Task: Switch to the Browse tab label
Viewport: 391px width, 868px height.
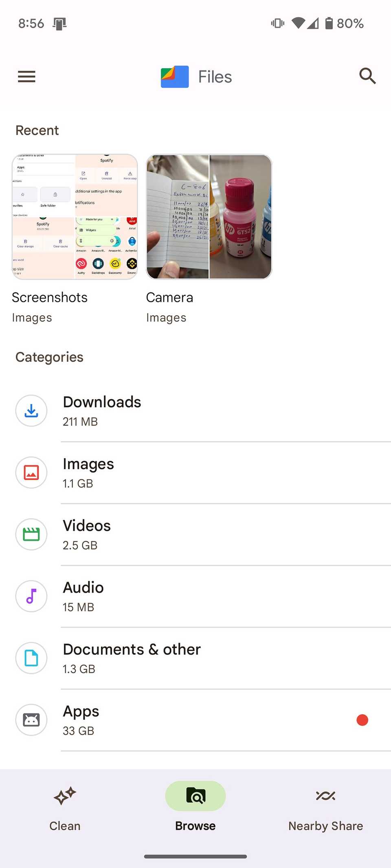Action: tap(195, 826)
